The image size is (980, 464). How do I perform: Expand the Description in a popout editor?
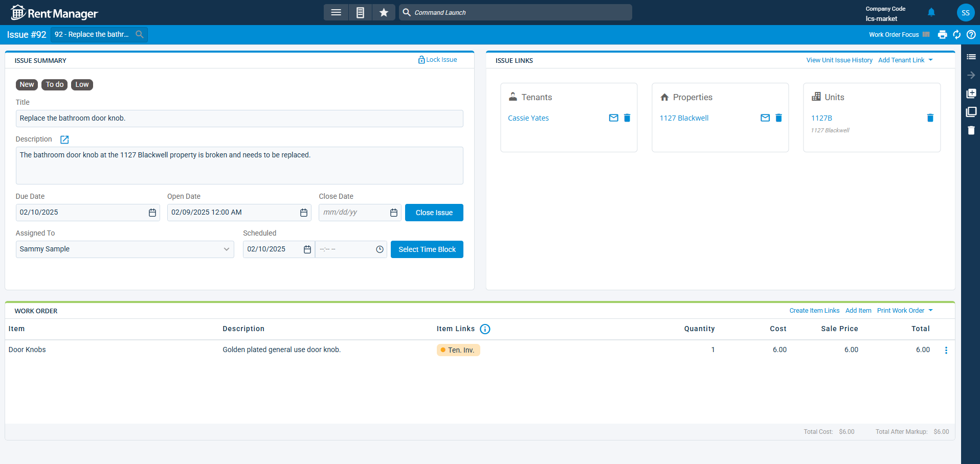64,139
